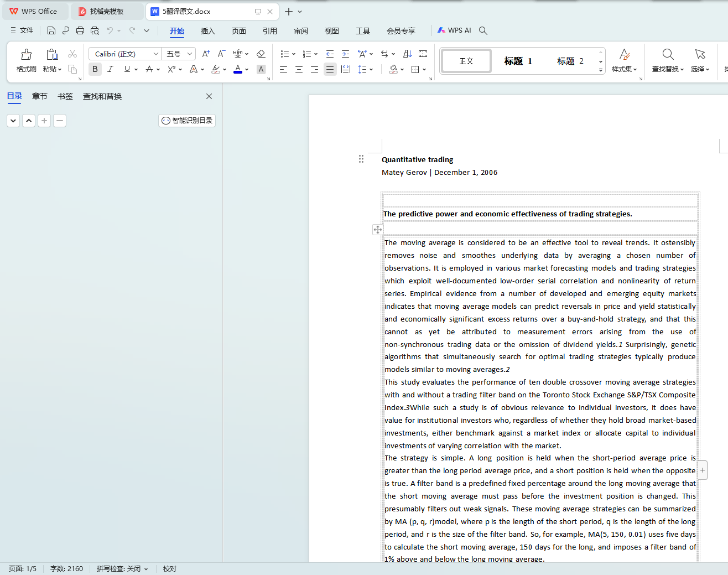Image resolution: width=728 pixels, height=575 pixels.
Task: Toggle Numbered list formatting
Action: pyautogui.click(x=307, y=54)
